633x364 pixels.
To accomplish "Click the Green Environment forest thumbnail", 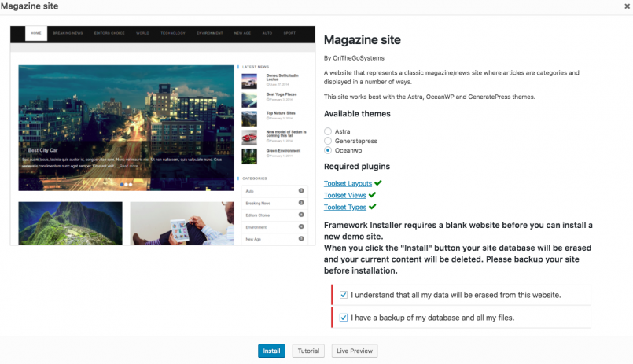I will (x=249, y=156).
